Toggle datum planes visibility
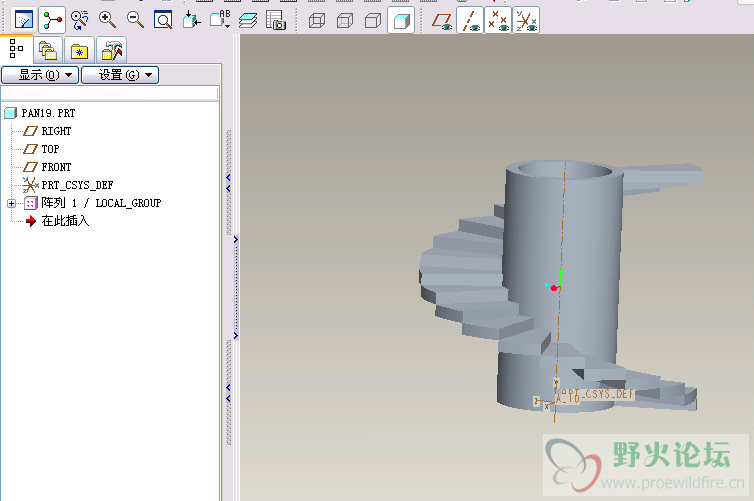 click(442, 21)
